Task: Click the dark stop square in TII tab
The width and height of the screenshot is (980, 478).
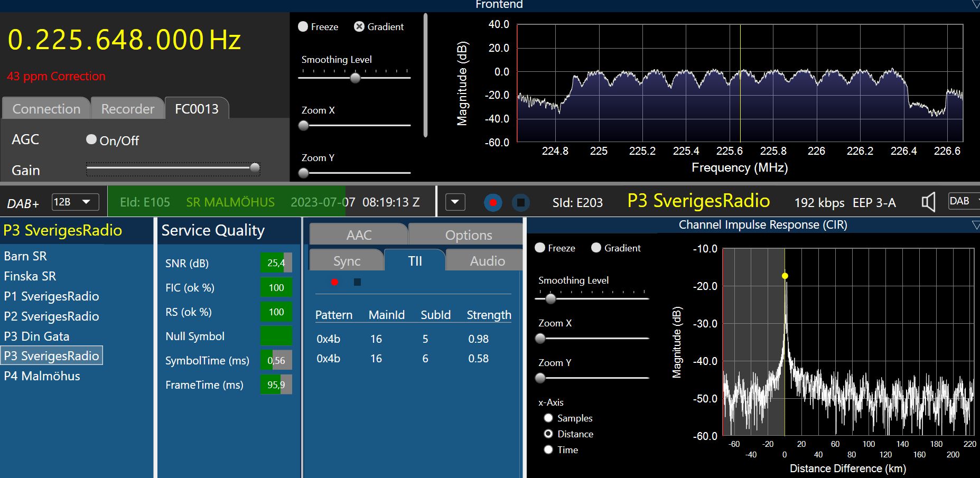Action: pyautogui.click(x=357, y=282)
